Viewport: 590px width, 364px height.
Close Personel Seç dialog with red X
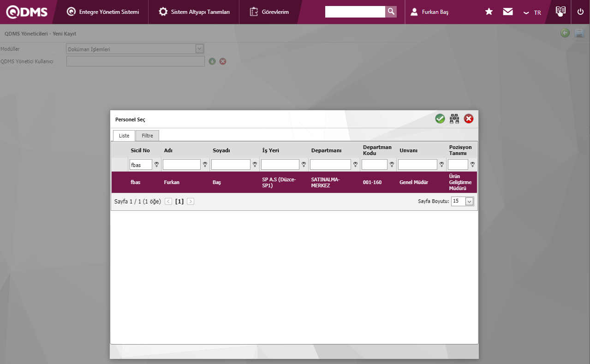click(x=469, y=119)
